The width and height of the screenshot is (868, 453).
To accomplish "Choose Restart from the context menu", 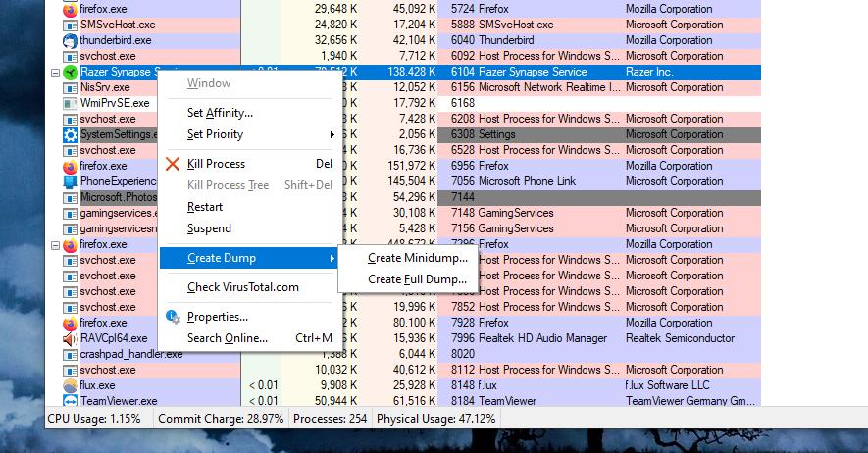I will click(250, 207).
